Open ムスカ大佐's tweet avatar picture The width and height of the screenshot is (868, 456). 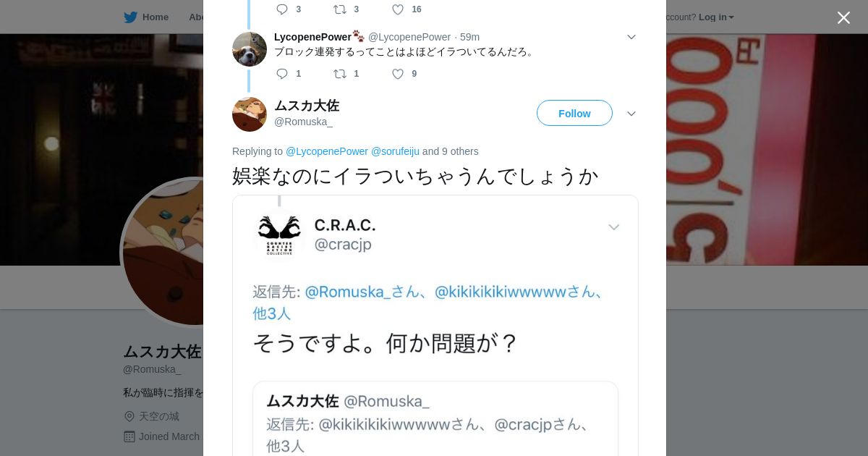click(x=250, y=114)
